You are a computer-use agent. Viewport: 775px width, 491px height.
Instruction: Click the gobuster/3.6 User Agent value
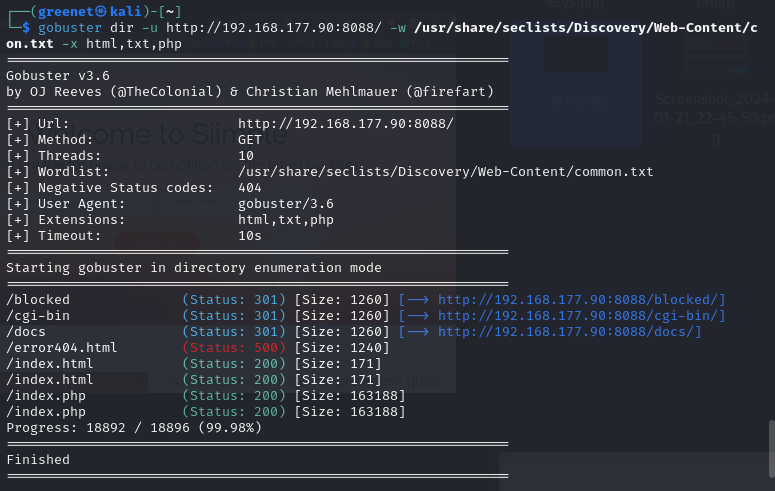click(284, 203)
